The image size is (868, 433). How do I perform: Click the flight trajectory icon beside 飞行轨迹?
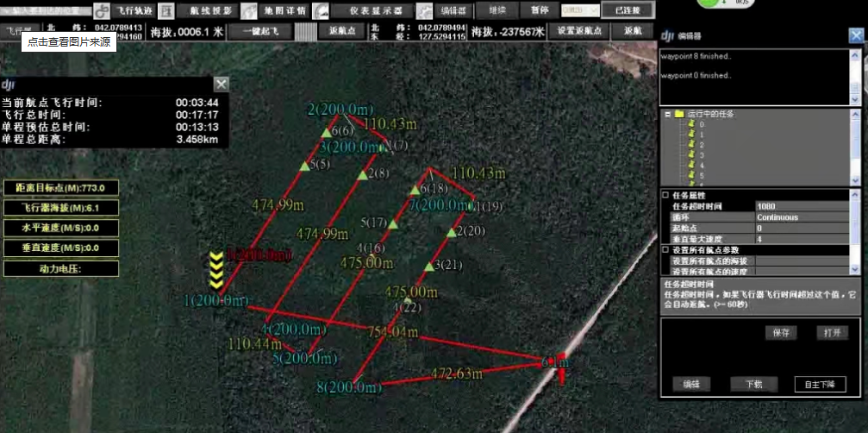coord(102,10)
